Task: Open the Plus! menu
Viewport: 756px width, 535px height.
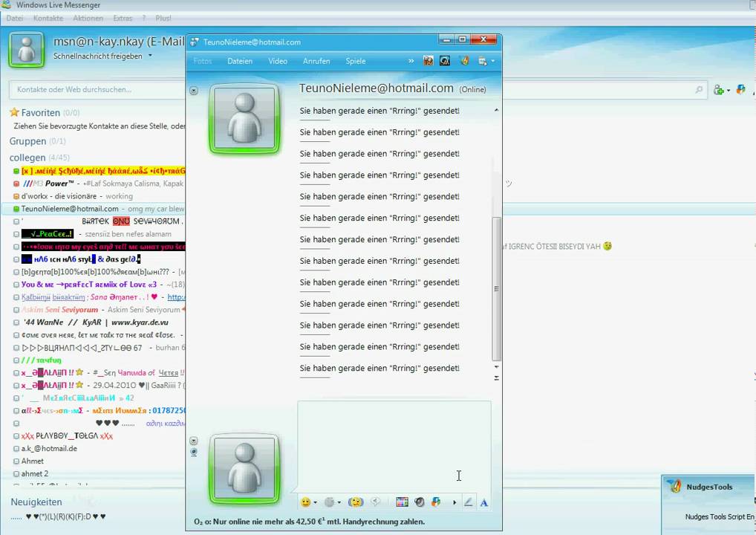Action: click(163, 18)
